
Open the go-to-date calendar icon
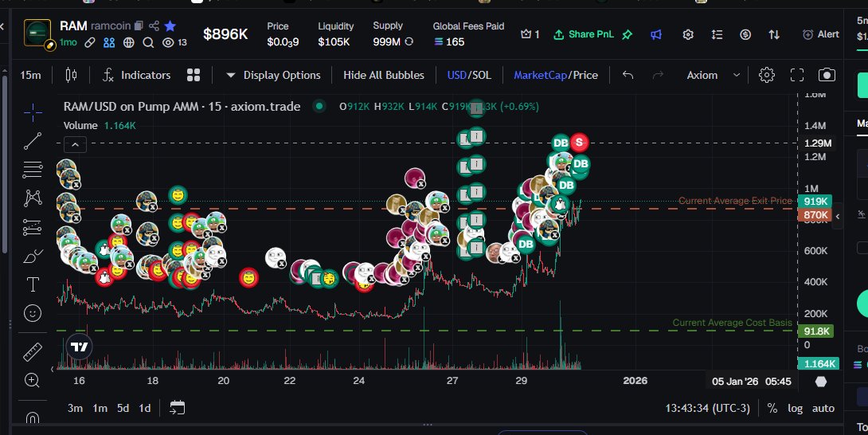pos(177,408)
